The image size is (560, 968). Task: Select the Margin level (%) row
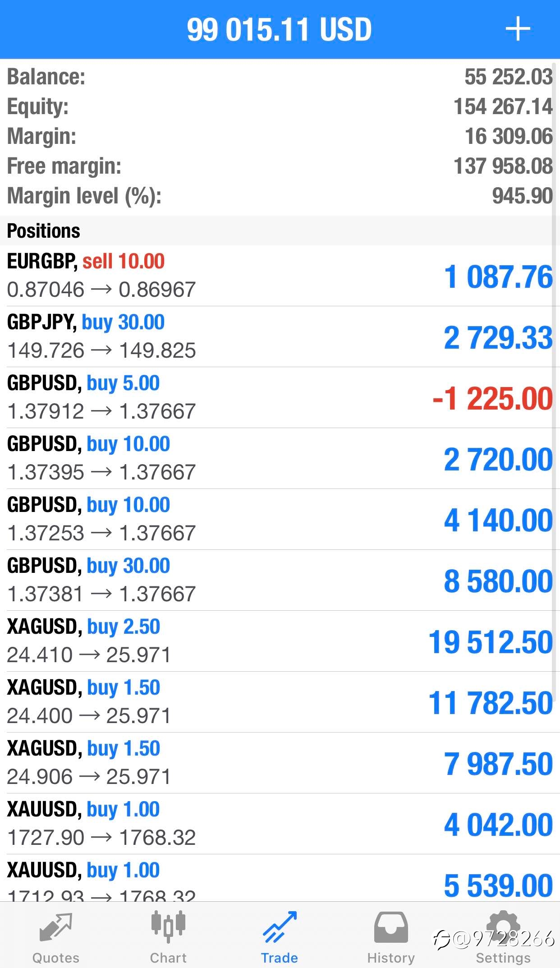point(280,196)
